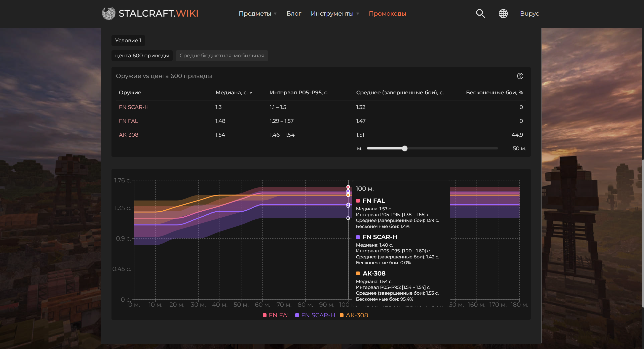Sort by Интервал P05–P95 column header

[x=299, y=93]
